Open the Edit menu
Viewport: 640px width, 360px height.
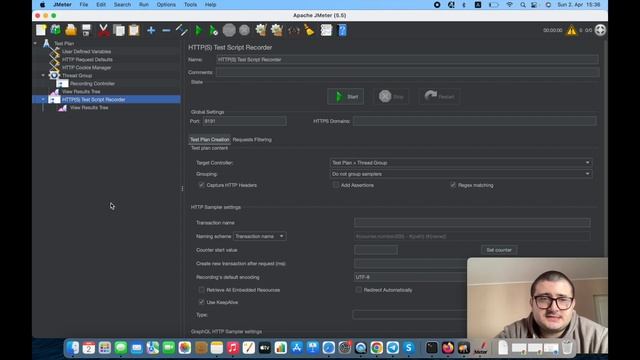click(x=101, y=4)
